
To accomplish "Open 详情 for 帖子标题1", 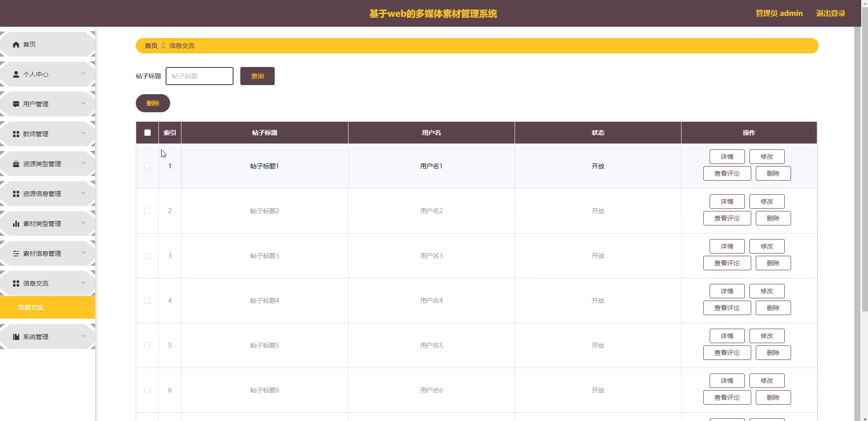I will pos(727,157).
